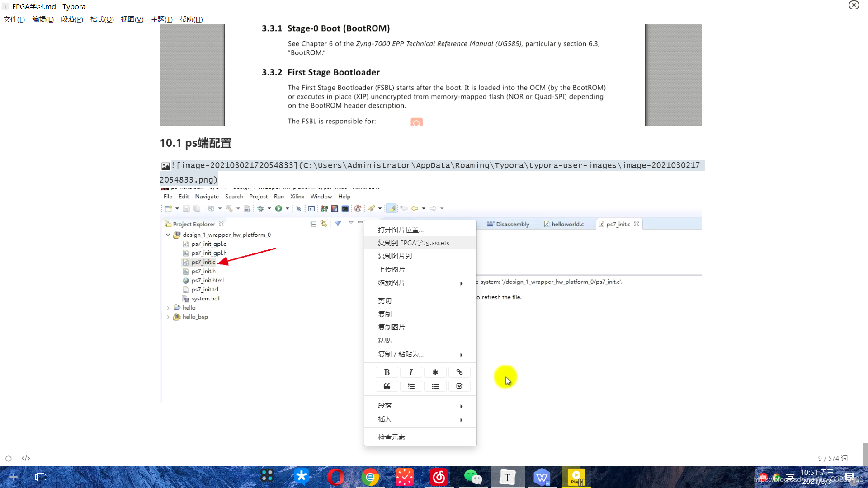
Task: Open the 主题(T) menu
Action: tap(161, 19)
